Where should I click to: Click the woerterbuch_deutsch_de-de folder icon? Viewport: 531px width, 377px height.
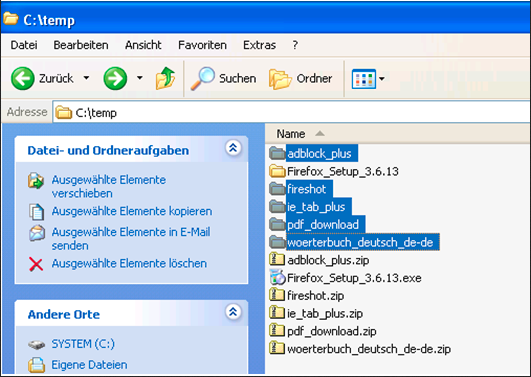click(277, 242)
